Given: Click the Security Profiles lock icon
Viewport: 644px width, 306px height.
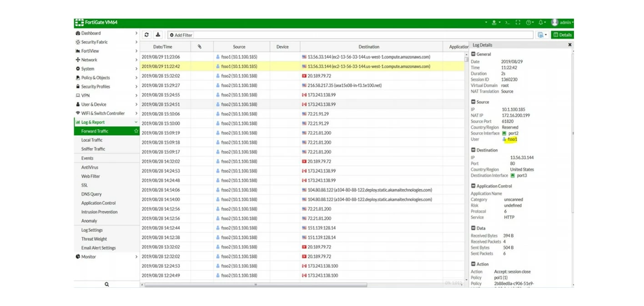Looking at the screenshot, I should [78, 87].
